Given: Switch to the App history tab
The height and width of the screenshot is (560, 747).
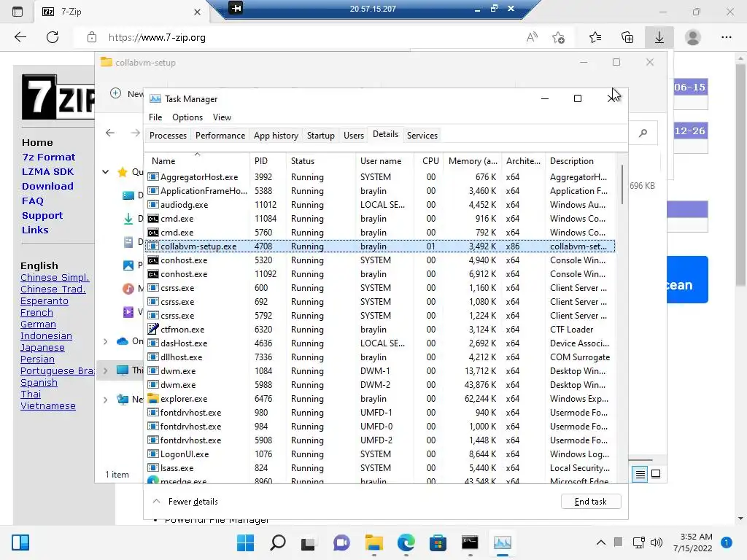Looking at the screenshot, I should point(276,136).
